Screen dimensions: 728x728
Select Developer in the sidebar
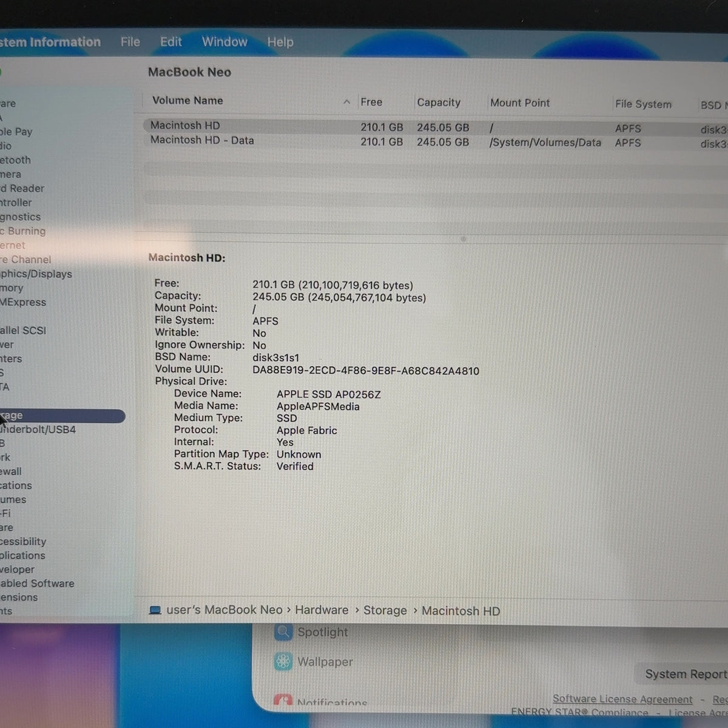point(18,569)
